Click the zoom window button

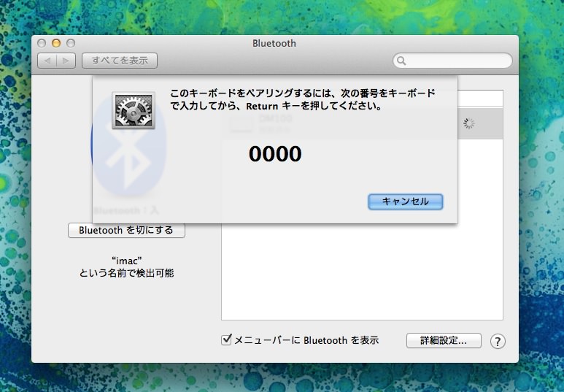click(x=71, y=43)
